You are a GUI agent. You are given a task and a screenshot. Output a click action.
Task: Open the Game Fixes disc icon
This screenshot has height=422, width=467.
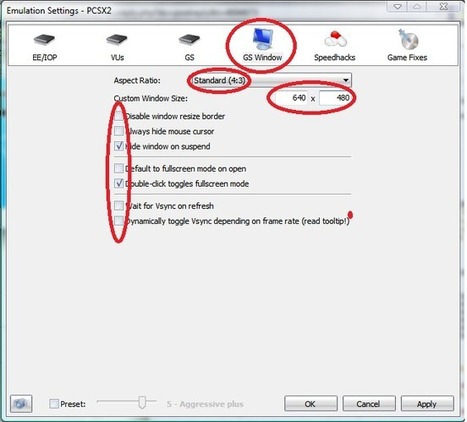click(407, 39)
